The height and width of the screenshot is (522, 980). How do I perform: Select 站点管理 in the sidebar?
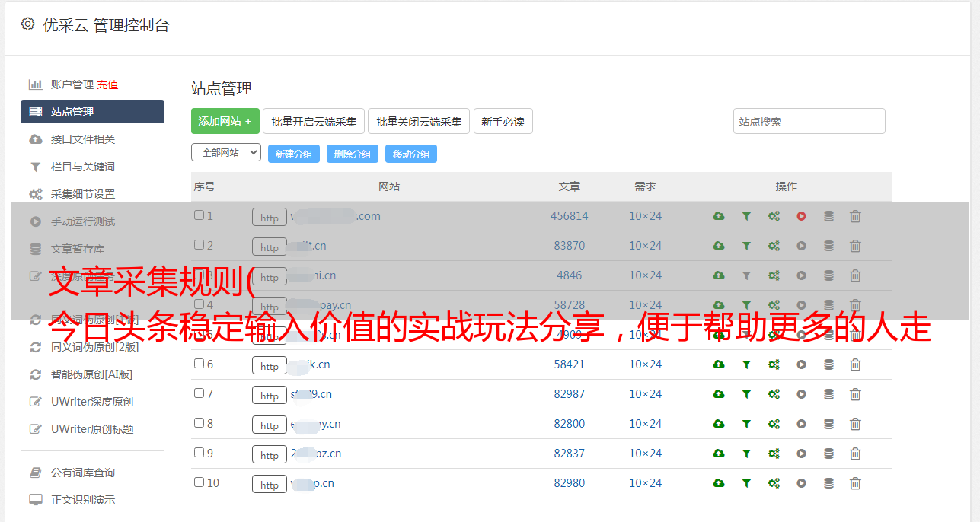tap(92, 112)
